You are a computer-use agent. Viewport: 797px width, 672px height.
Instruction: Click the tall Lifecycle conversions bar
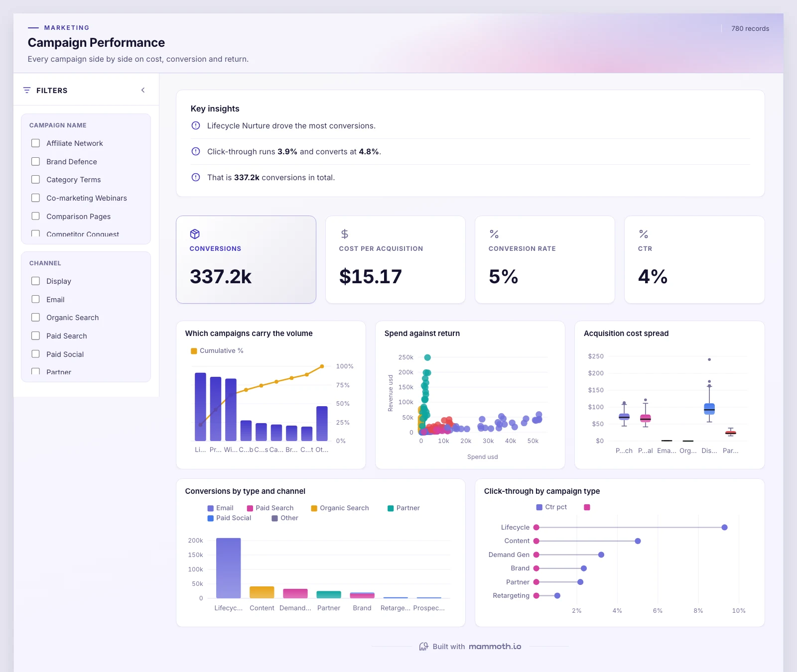229,568
